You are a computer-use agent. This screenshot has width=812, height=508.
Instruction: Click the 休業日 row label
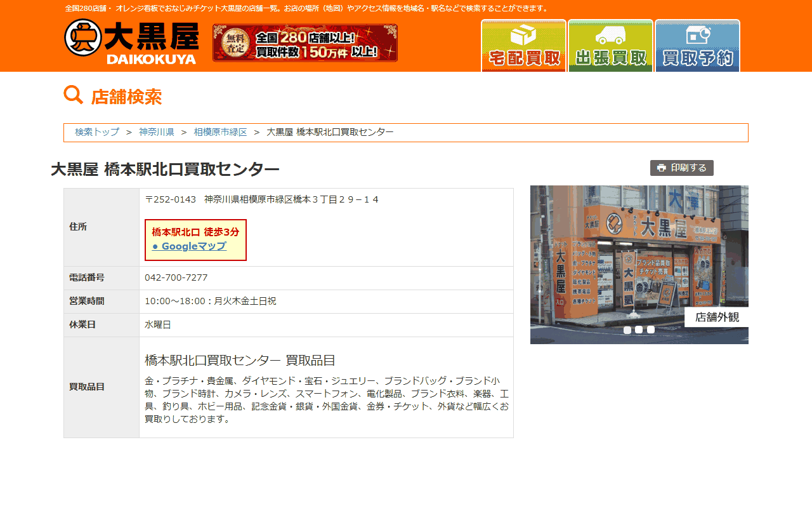[82, 324]
